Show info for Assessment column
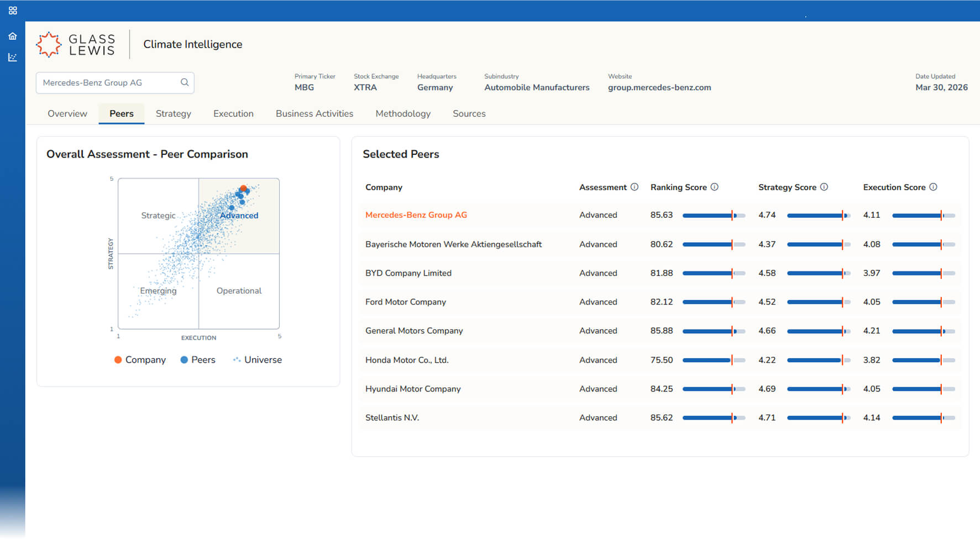 635,187
